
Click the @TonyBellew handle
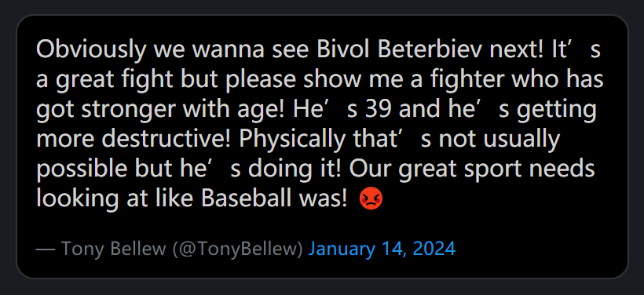pos(238,249)
